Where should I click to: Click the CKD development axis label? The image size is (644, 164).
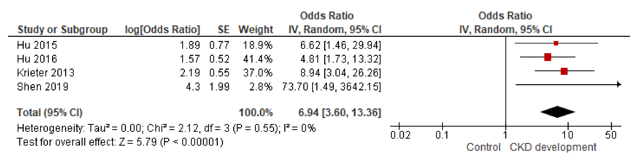[x=553, y=147]
